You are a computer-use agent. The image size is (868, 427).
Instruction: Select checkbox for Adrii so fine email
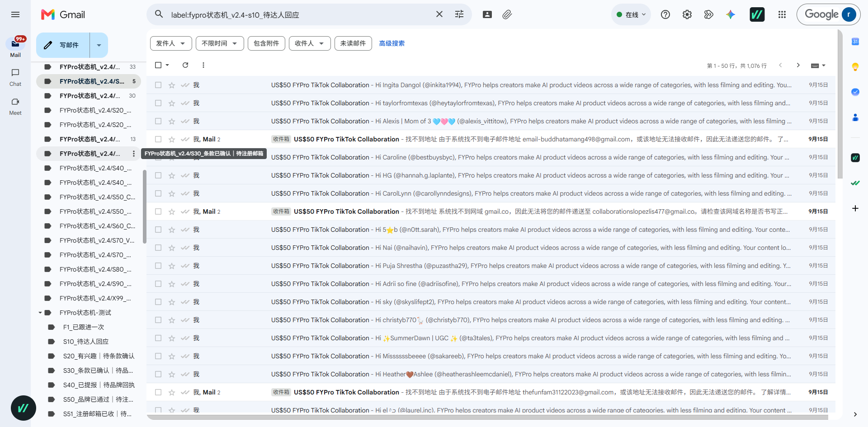coord(158,284)
